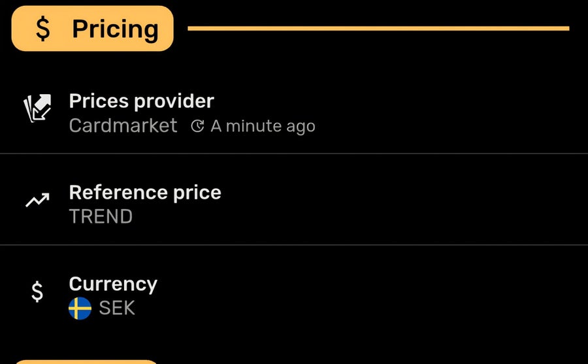Viewport: 588px width, 364px height.
Task: Click the 'A minute ago' update timestamp
Action: (x=263, y=126)
